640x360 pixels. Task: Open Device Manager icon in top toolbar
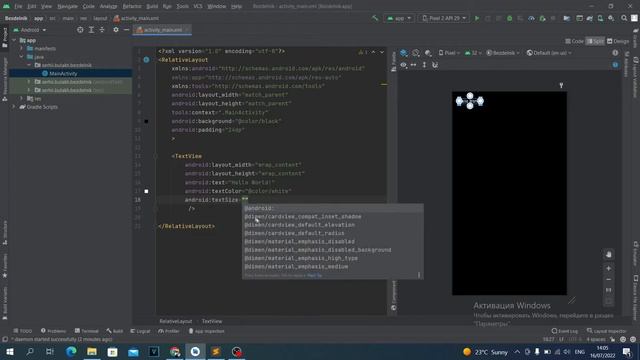click(600, 18)
